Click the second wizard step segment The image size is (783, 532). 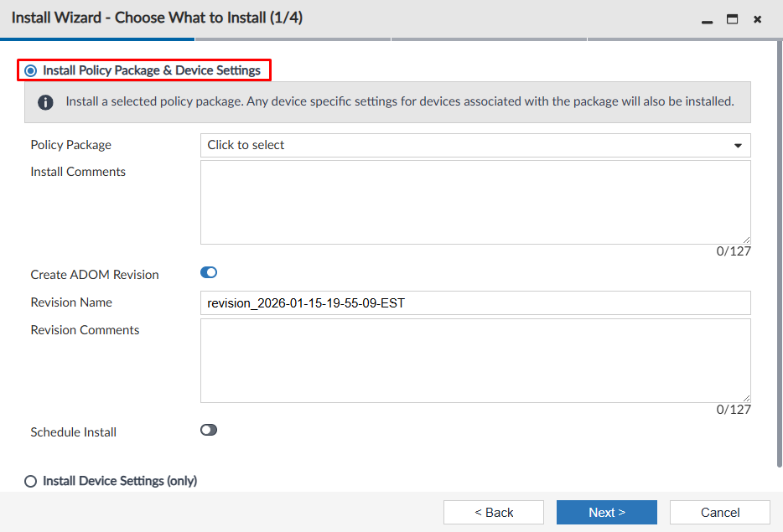click(293, 38)
